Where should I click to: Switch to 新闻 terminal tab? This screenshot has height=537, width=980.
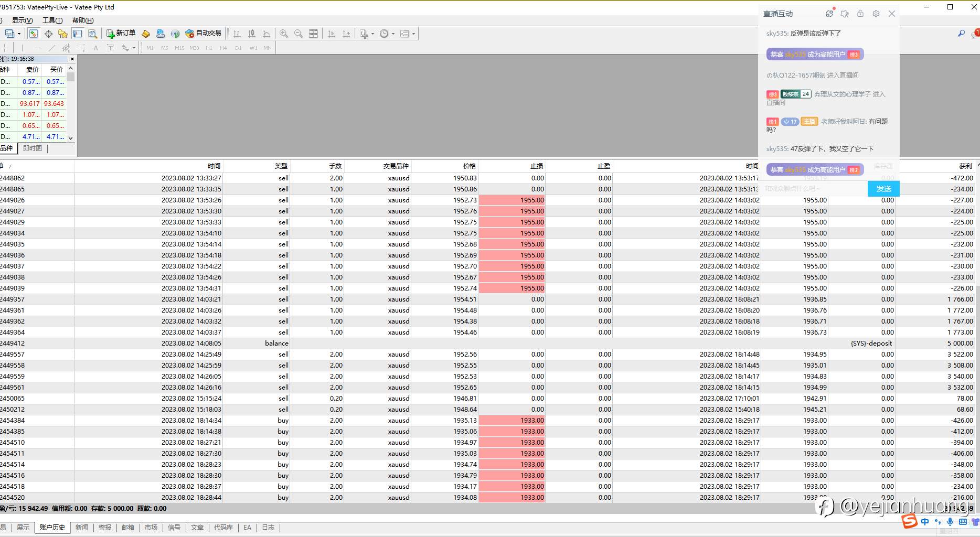82,528
